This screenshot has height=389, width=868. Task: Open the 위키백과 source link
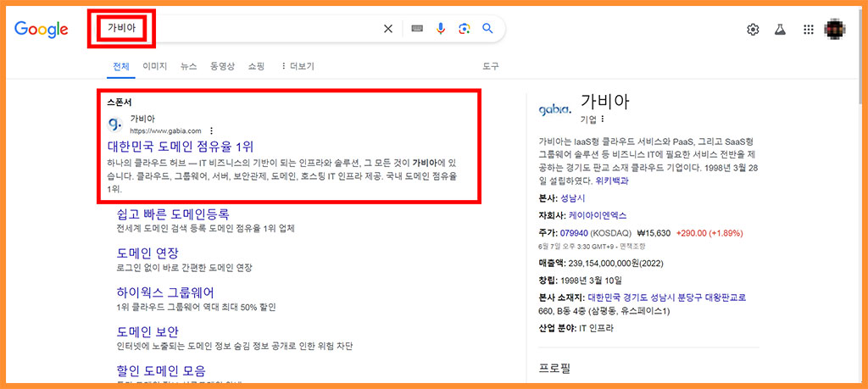(612, 181)
